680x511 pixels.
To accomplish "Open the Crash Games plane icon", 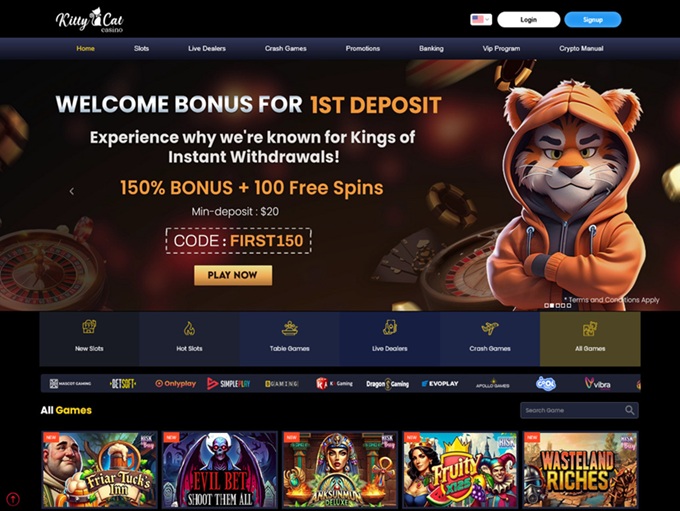I will [490, 328].
